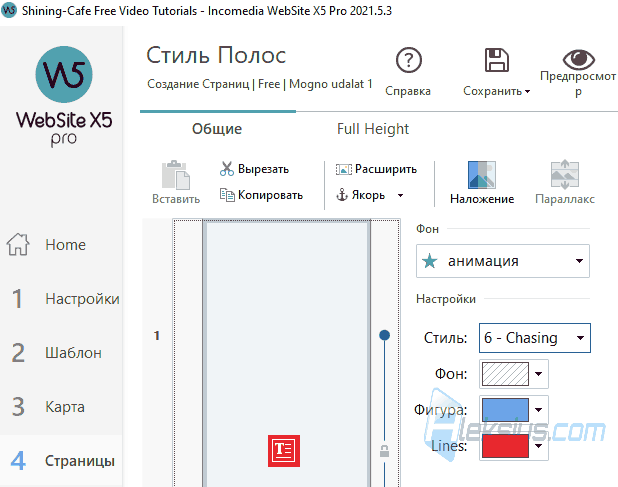618x487 pixels.
Task: Open the Якорь anchor dropdown
Action: point(400,195)
